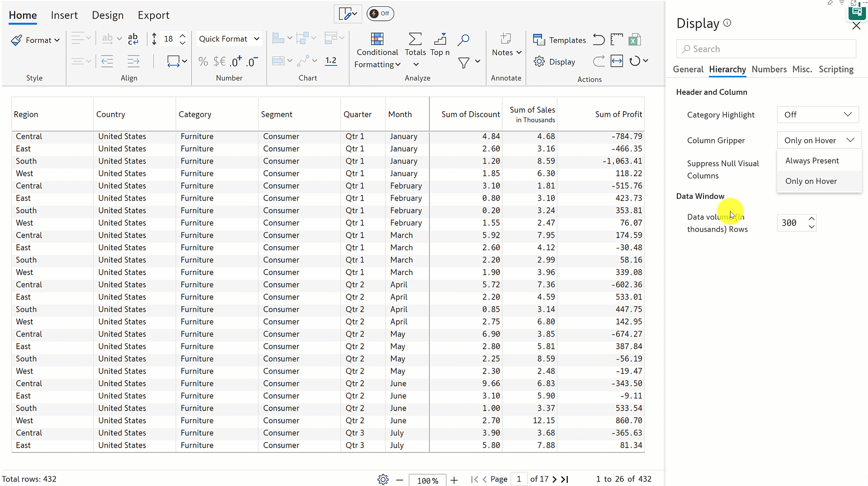868x486 pixels.
Task: Click the search magnifier in the Analyze group
Action: click(x=463, y=40)
